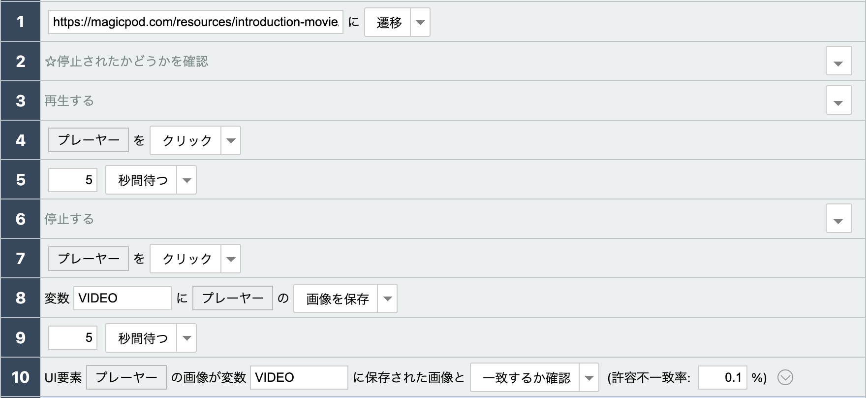
Task: Click the プレーヤー UI element button in step 10
Action: coord(126,377)
